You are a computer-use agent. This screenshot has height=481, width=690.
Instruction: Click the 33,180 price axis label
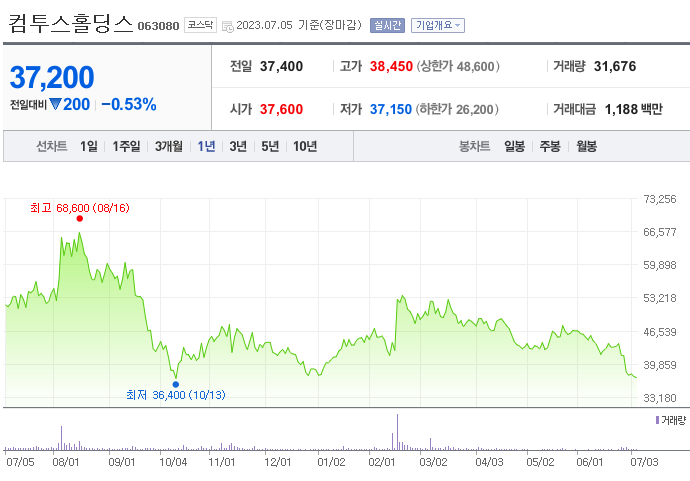tap(660, 398)
